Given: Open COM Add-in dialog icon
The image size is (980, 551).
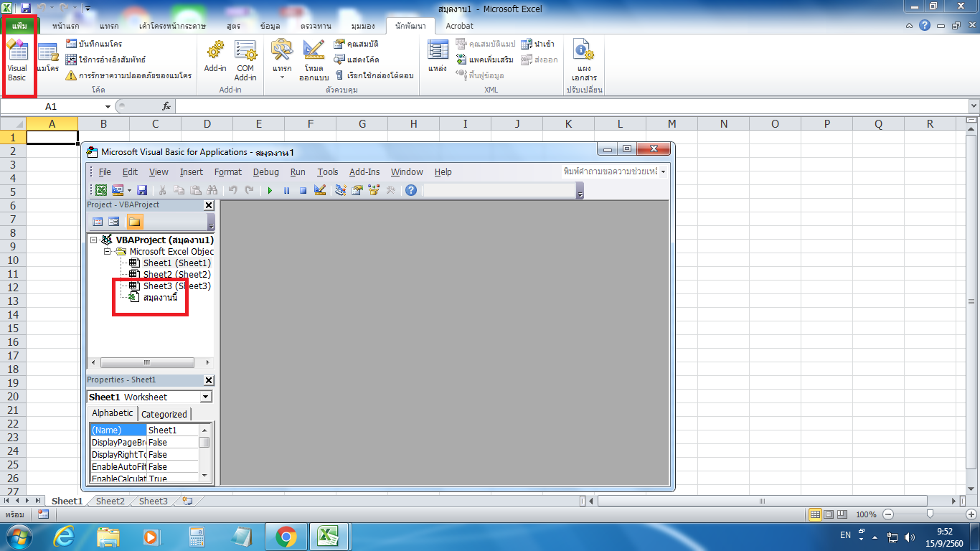Looking at the screenshot, I should pyautogui.click(x=245, y=60).
